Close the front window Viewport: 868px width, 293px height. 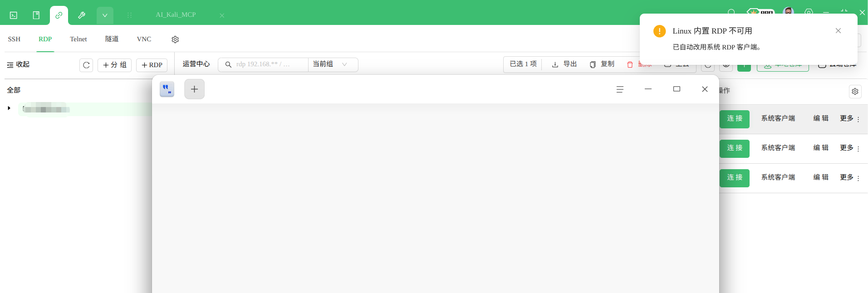(705, 89)
